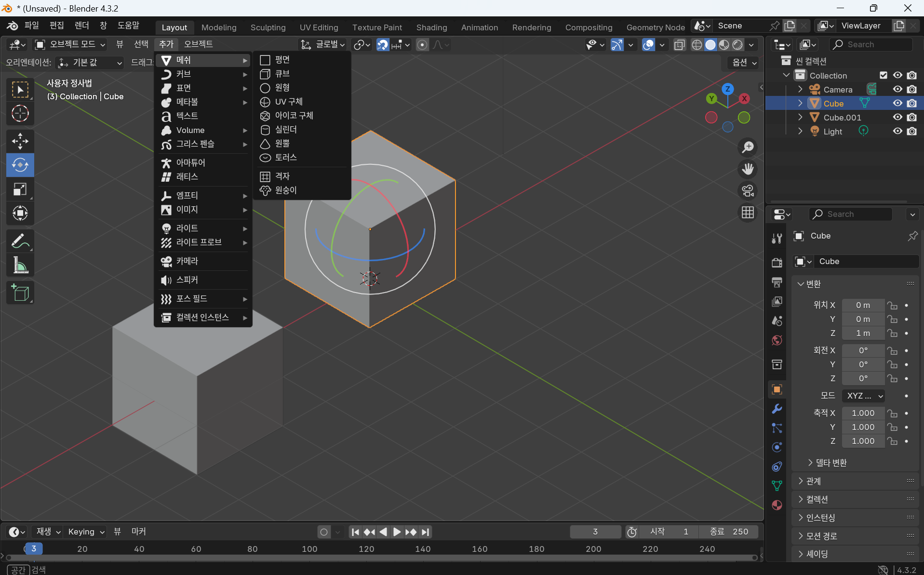Select the Annotate pencil tool
Viewport: 924px width, 575px height.
[20, 241]
